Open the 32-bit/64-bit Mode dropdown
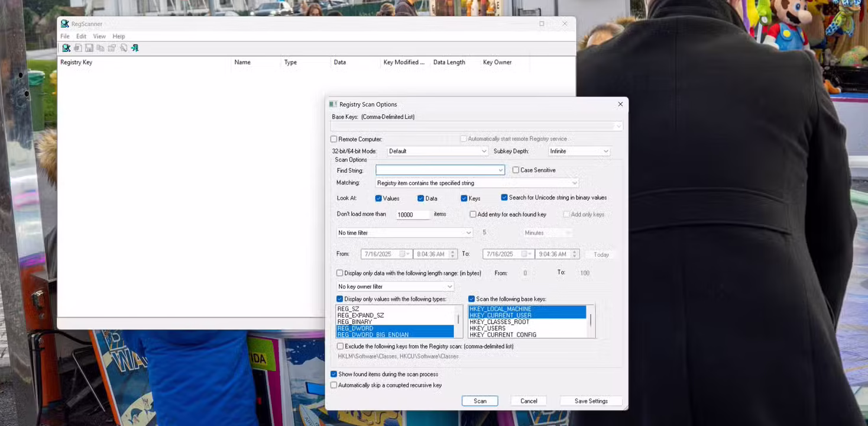Image resolution: width=868 pixels, height=426 pixels. [484, 151]
